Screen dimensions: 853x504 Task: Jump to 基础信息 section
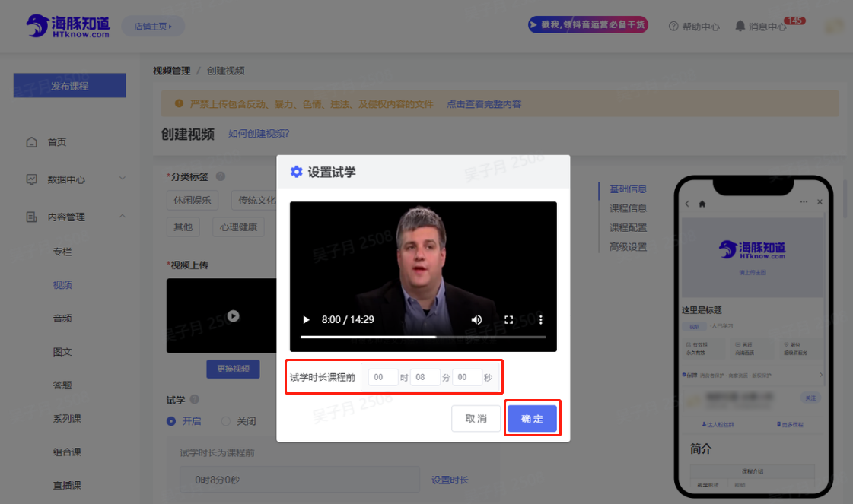tap(628, 189)
